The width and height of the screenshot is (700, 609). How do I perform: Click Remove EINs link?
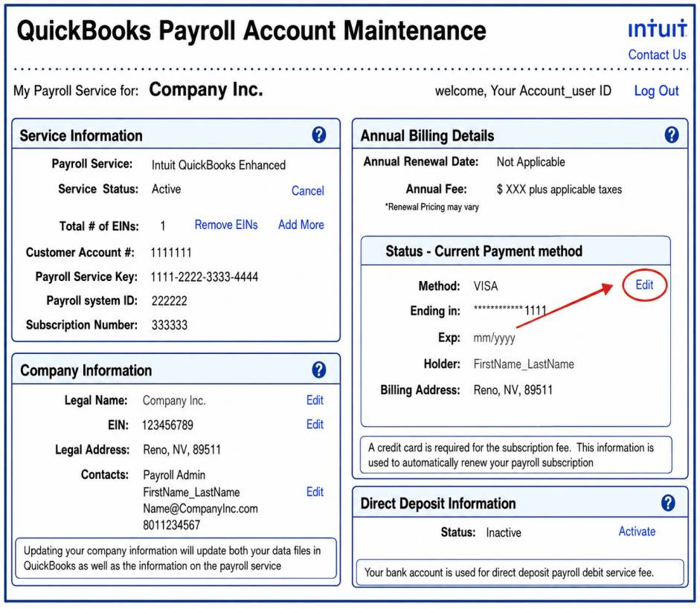coord(226,225)
